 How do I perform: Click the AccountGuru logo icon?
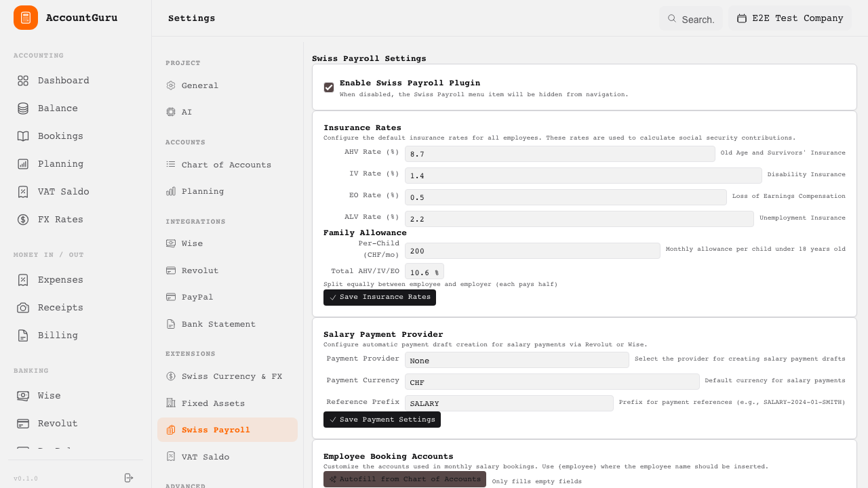[25, 18]
